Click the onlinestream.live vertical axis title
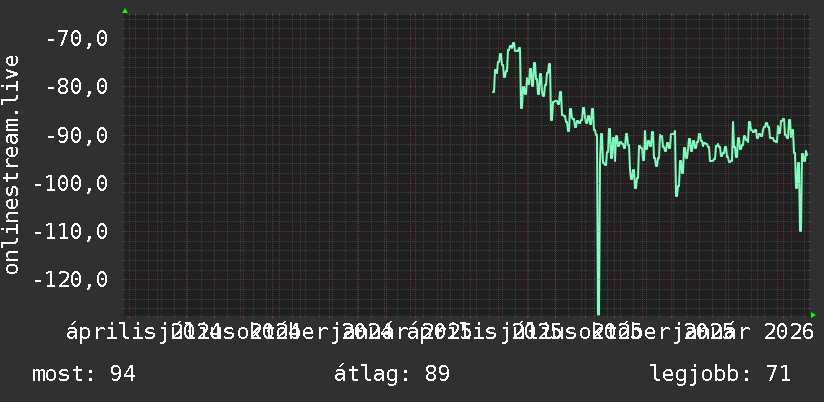The width and height of the screenshot is (824, 402). click(x=11, y=164)
